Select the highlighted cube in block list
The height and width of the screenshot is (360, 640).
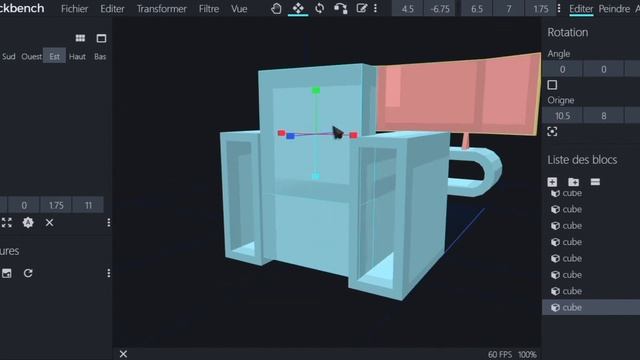(591, 307)
